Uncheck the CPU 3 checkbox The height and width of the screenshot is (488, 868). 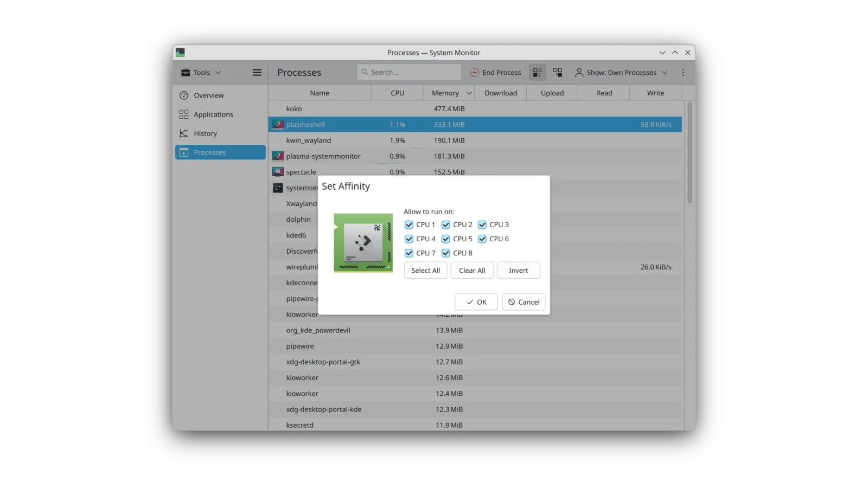pos(482,224)
